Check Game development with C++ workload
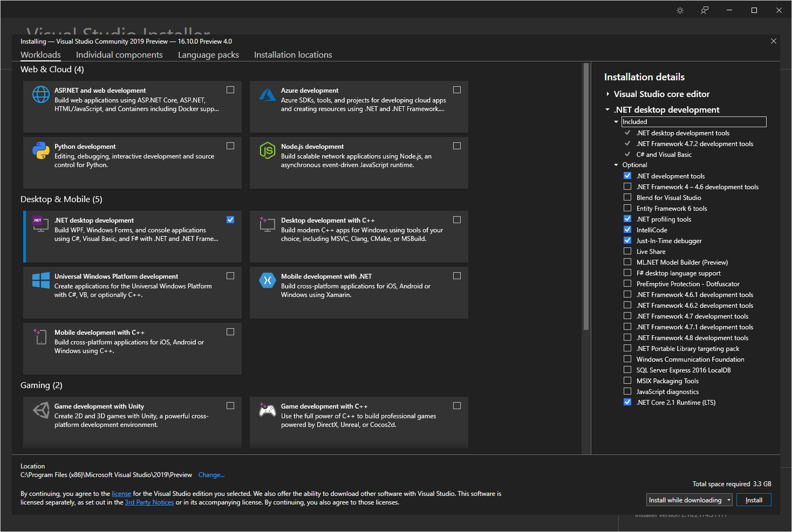 tap(457, 406)
